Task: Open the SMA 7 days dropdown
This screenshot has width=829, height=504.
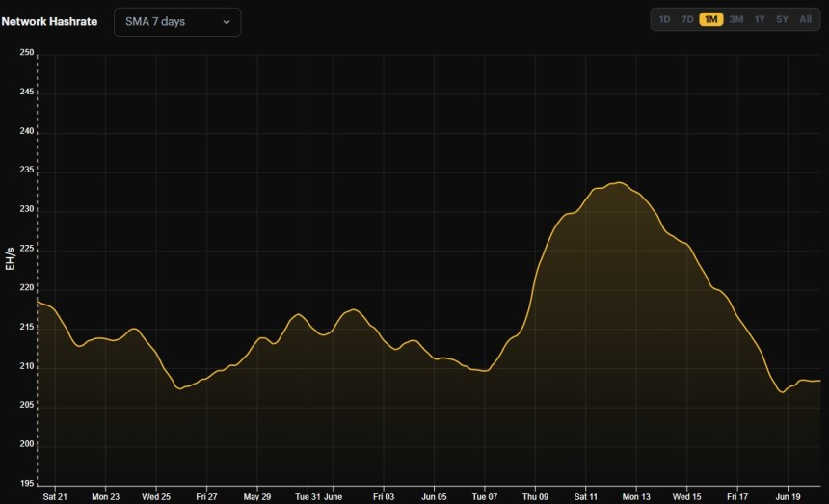Action: coord(177,21)
